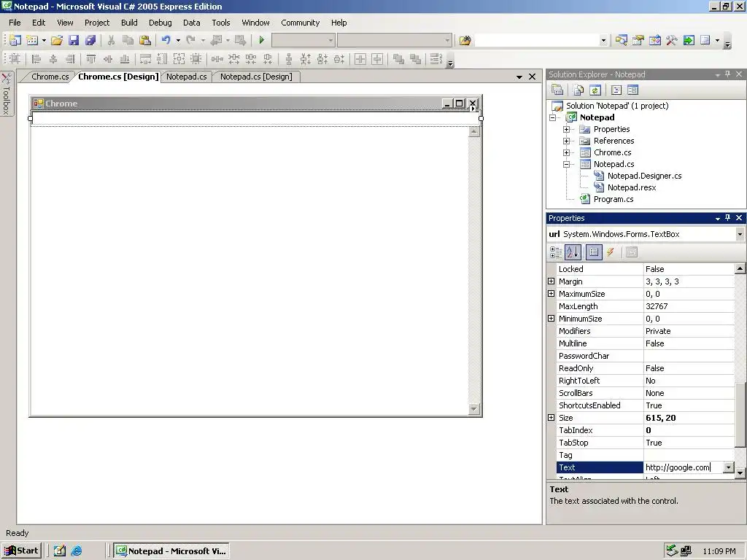747x560 pixels.
Task: Open the Toolbox via hammer and wrench icon
Action: [672, 41]
